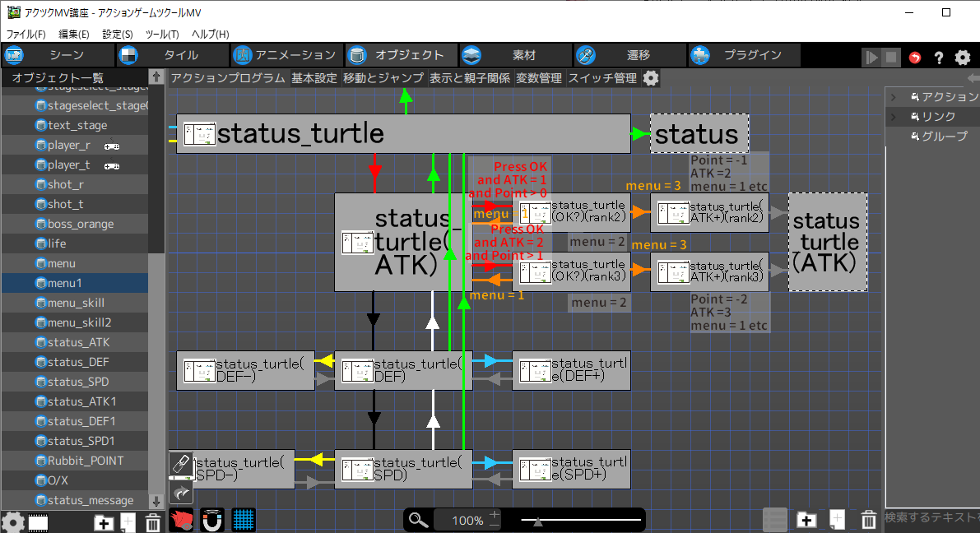The width and height of the screenshot is (980, 533).
Task: Click the curved arrow tool icon
Action: click(x=181, y=492)
